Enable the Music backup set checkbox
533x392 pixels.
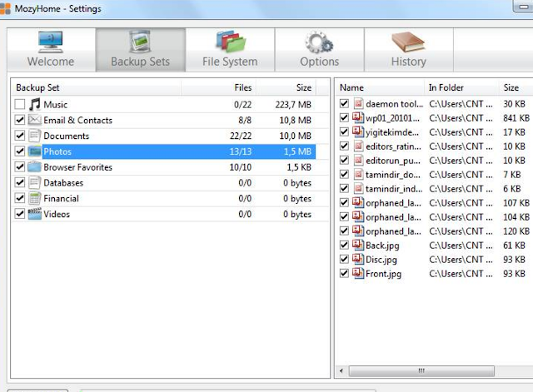click(x=20, y=104)
